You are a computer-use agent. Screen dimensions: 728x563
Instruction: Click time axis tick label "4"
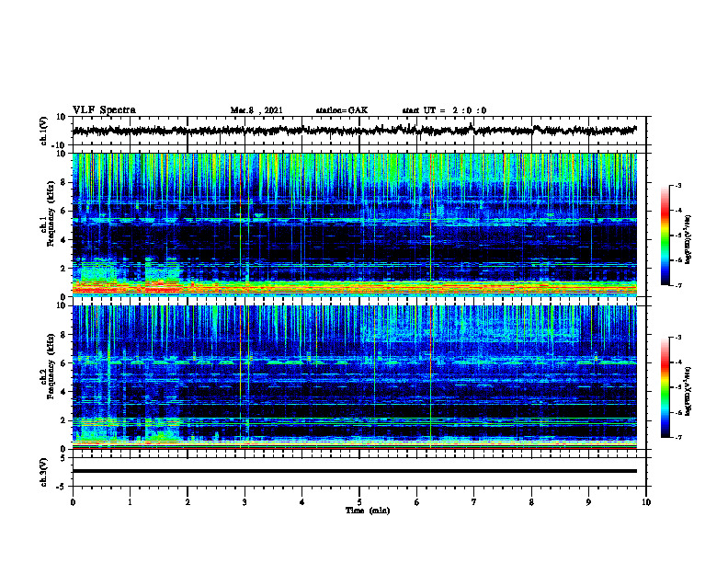(302, 502)
